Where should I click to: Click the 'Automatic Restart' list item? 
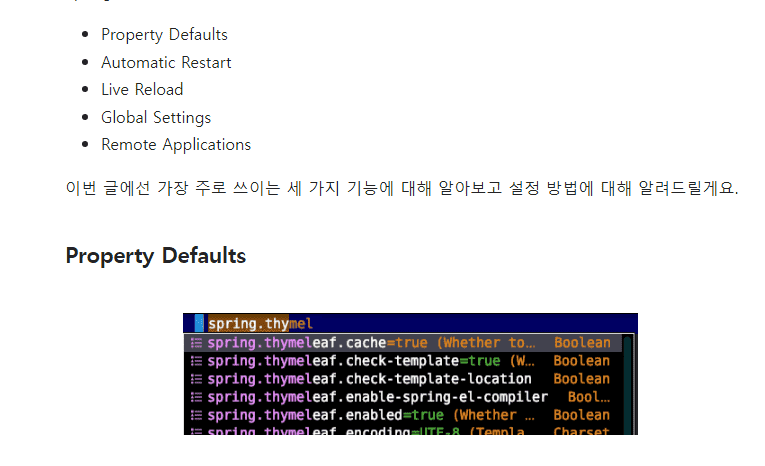pyautogui.click(x=166, y=62)
